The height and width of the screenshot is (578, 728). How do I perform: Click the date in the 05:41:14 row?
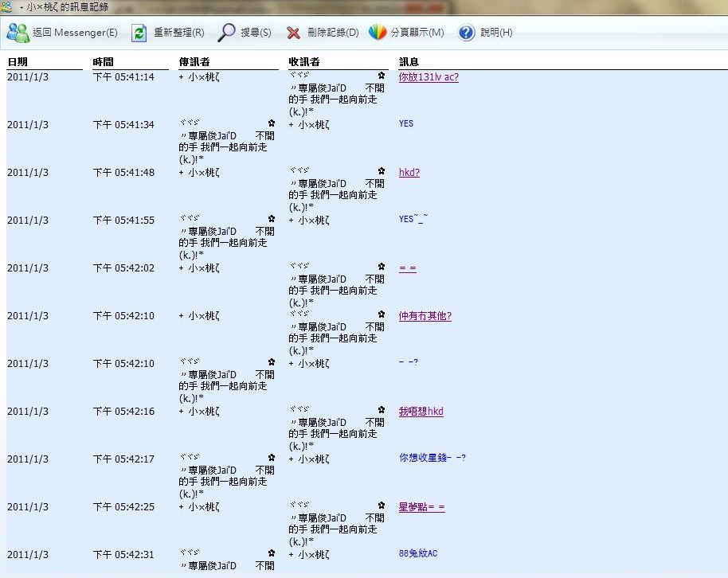click(x=28, y=77)
